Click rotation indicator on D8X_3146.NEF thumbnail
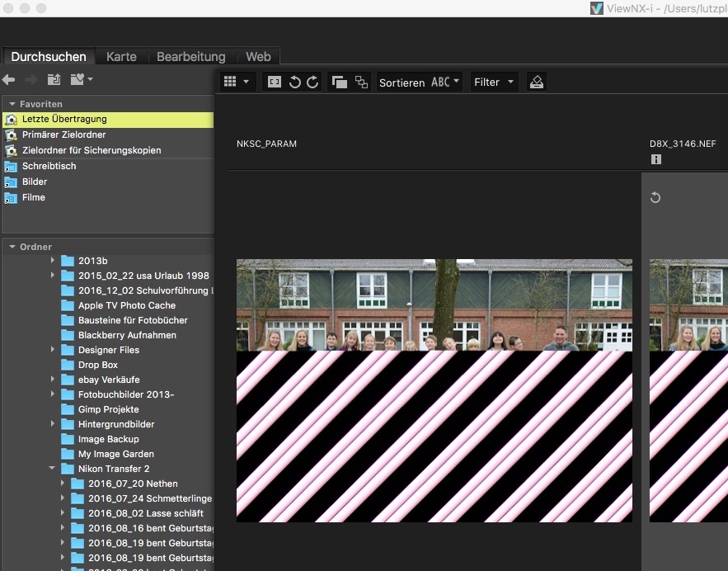This screenshot has height=571, width=728. point(655,198)
